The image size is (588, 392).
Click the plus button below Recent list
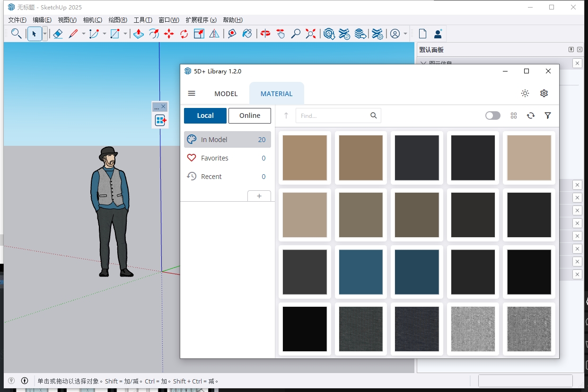pyautogui.click(x=259, y=196)
